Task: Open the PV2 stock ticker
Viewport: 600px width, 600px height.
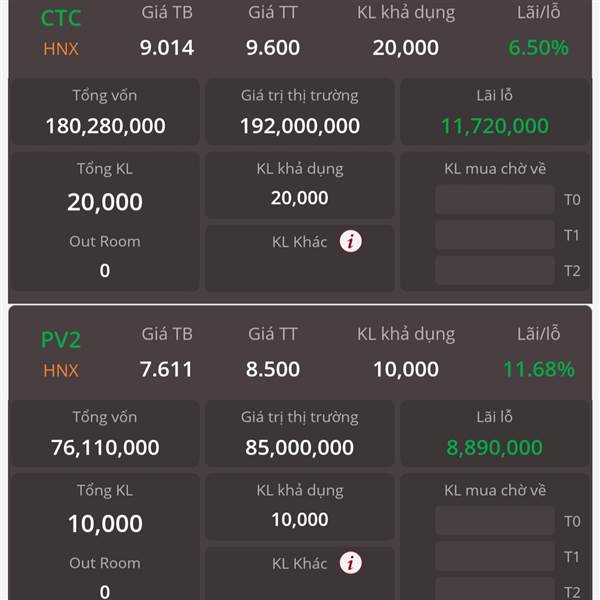Action: tap(61, 339)
